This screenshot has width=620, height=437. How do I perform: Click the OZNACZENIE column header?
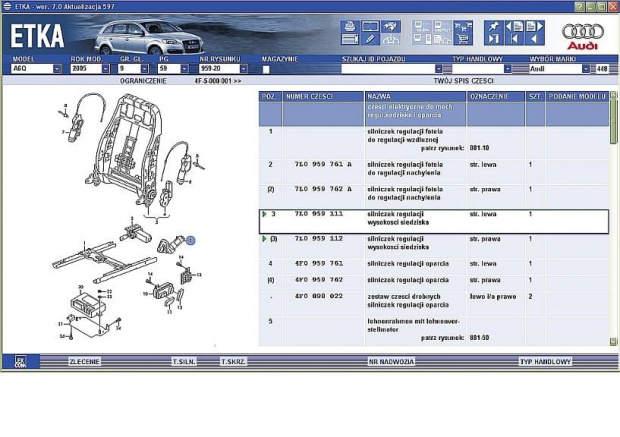[496, 96]
